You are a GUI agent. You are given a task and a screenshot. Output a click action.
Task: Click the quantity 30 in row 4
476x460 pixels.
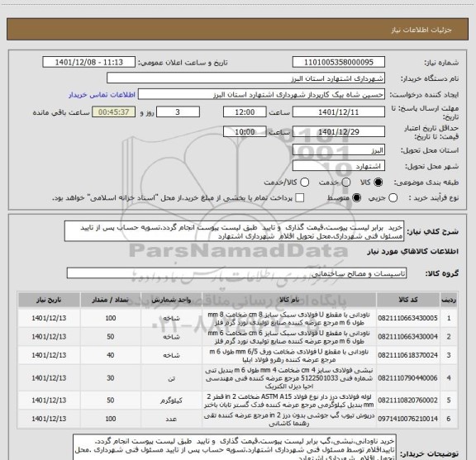[111, 378]
